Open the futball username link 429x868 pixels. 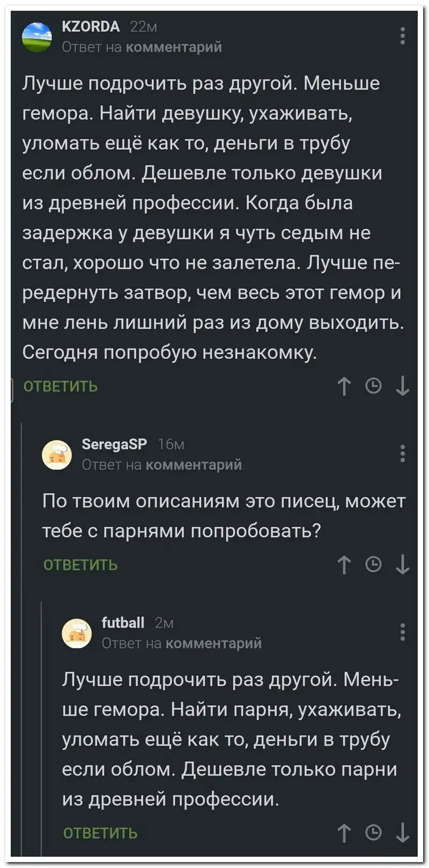click(x=123, y=623)
